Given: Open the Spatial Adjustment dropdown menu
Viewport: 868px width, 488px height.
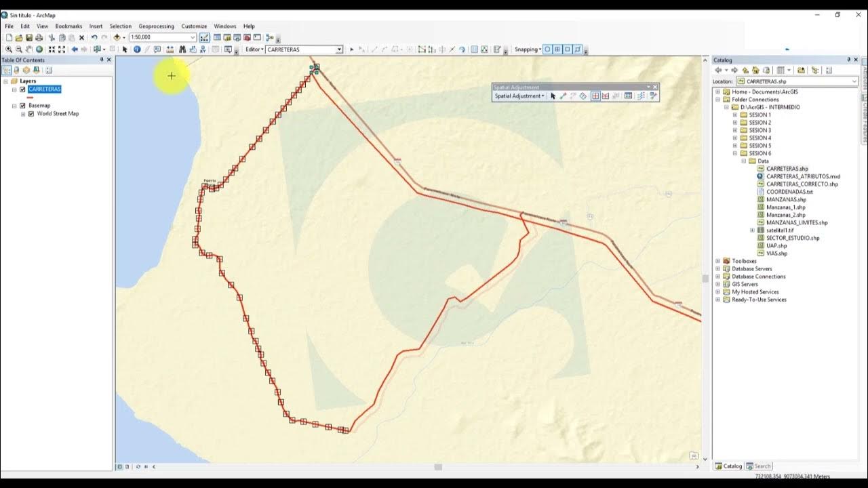Looking at the screenshot, I should [x=519, y=96].
